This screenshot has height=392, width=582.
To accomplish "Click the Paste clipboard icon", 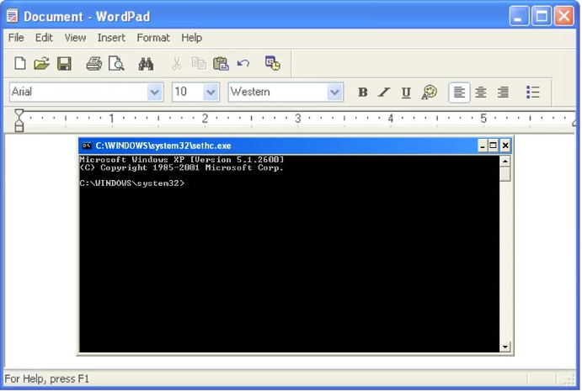I will pyautogui.click(x=221, y=64).
